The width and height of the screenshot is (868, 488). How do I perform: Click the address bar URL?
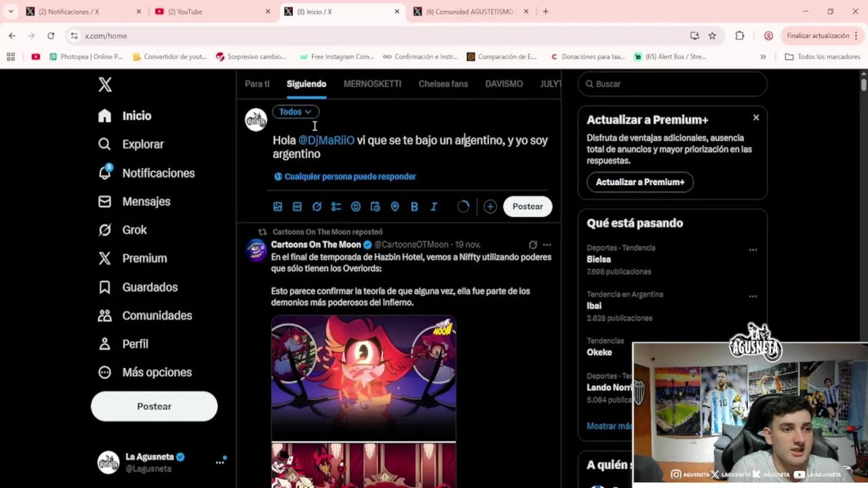pyautogui.click(x=106, y=36)
